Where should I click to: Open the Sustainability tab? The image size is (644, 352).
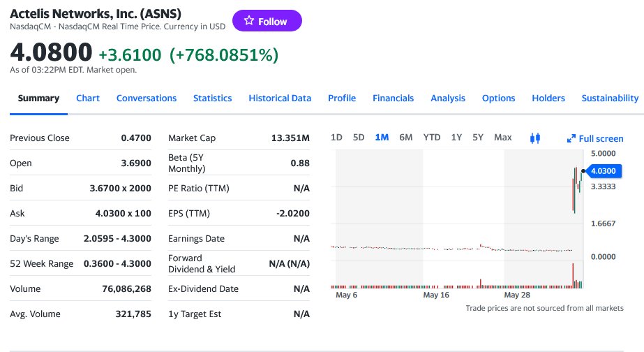point(610,98)
